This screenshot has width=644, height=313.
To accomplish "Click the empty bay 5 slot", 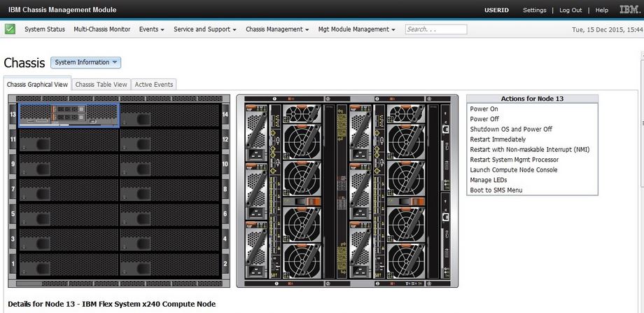I will 69,215.
